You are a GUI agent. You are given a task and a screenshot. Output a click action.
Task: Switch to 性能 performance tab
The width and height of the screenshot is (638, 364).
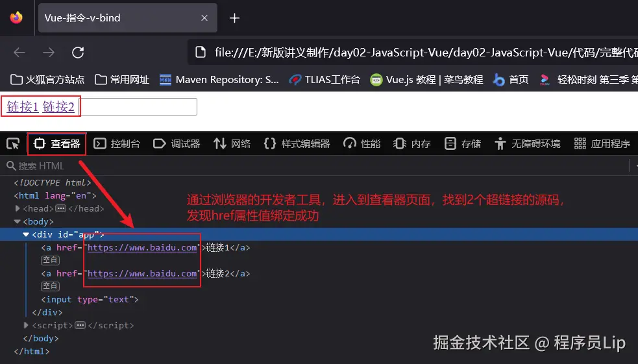coord(362,143)
